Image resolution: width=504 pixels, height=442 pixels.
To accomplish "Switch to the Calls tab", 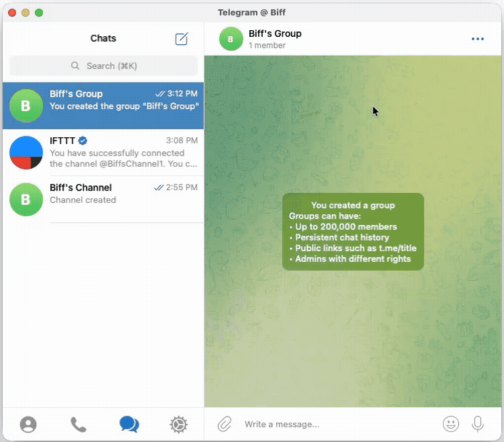I will click(78, 425).
